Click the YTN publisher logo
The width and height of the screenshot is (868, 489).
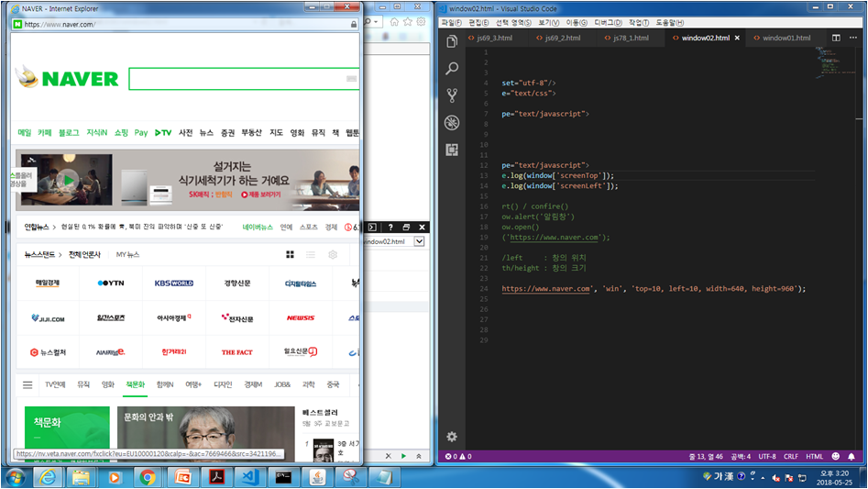pos(111,283)
